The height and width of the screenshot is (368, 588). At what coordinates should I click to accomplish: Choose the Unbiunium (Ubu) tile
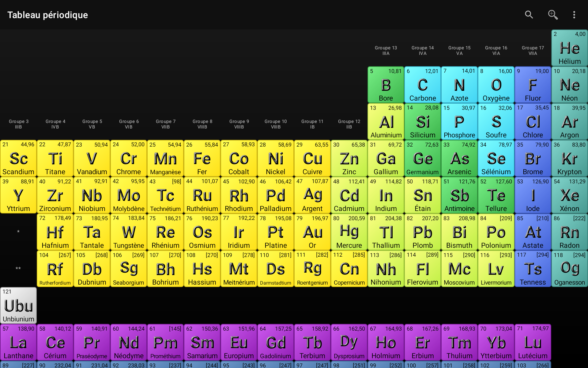click(x=18, y=305)
